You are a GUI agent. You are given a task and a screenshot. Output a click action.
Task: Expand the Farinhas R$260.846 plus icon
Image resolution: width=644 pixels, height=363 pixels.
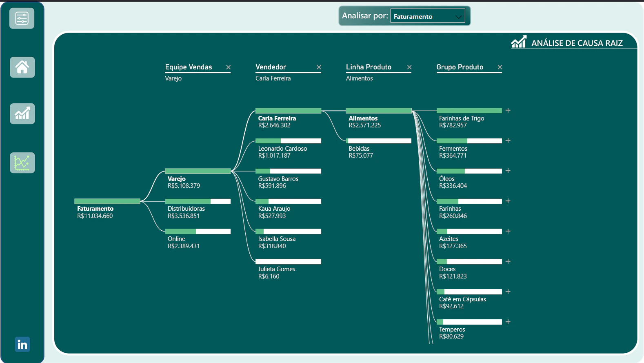pyautogui.click(x=508, y=201)
